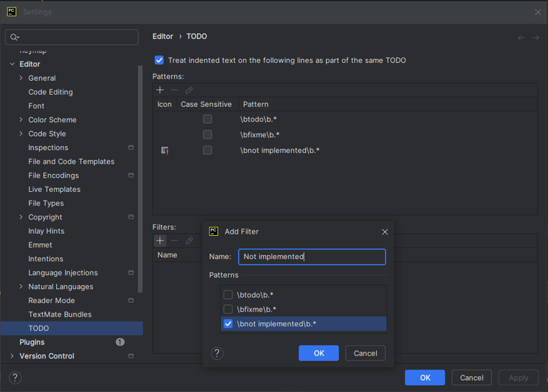Image resolution: width=548 pixels, height=392 pixels.
Task: Close the Settings window
Action: pos(538,12)
